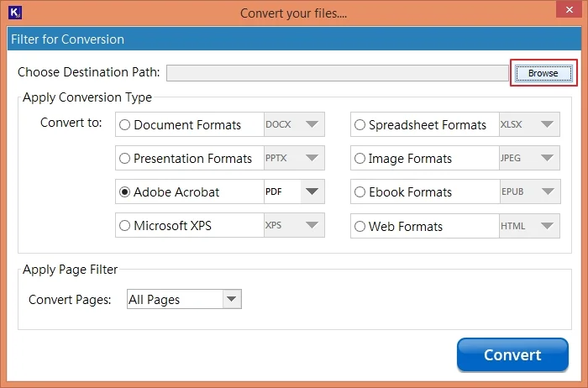This screenshot has height=388, width=588.
Task: Open the XPS format dropdown
Action: pyautogui.click(x=294, y=225)
